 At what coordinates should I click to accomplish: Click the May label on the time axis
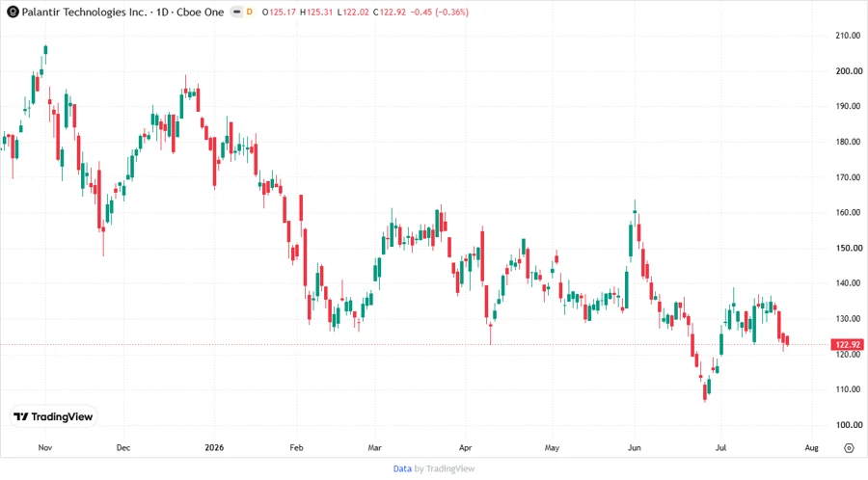(x=552, y=447)
